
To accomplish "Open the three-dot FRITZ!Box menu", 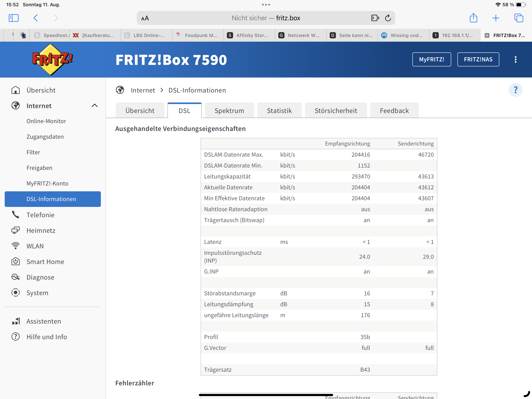I will coord(515,59).
